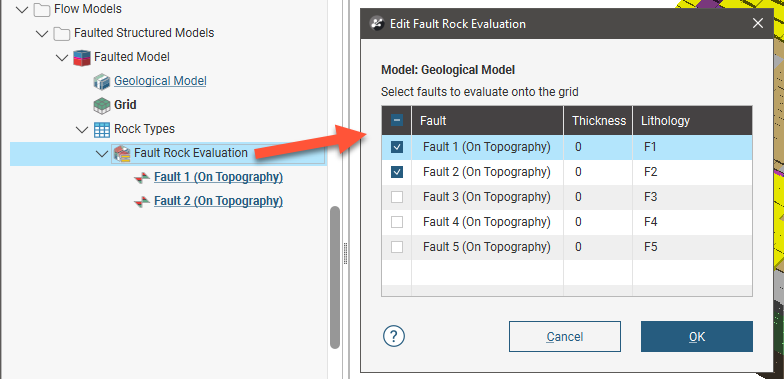Image resolution: width=784 pixels, height=379 pixels.
Task: Click the Fault 2 fault-surface icon in tree
Action: click(142, 202)
